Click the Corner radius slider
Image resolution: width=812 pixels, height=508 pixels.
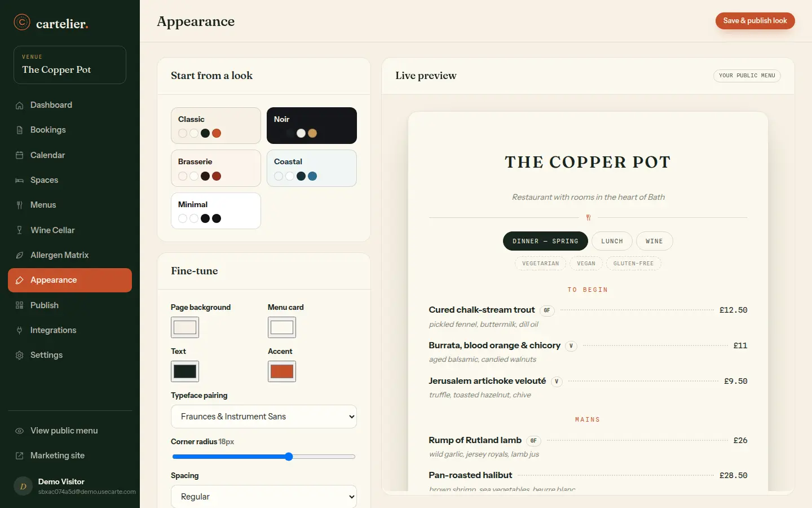coord(264,457)
